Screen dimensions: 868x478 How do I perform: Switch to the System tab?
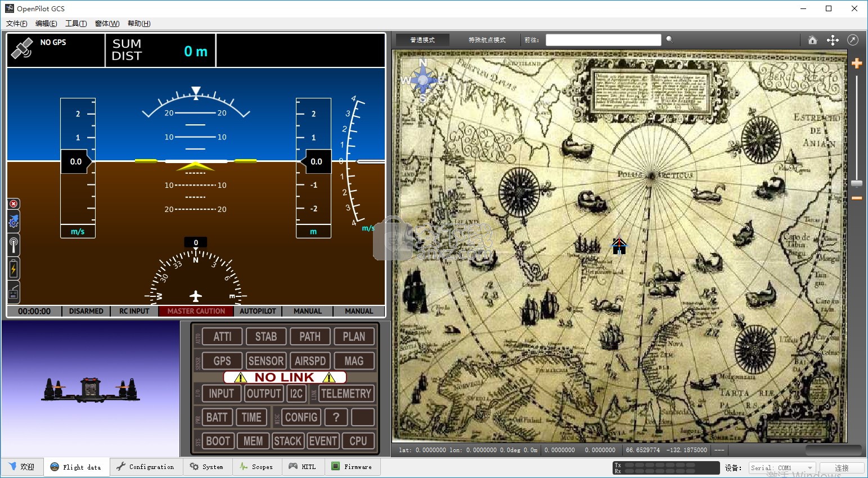click(x=207, y=467)
